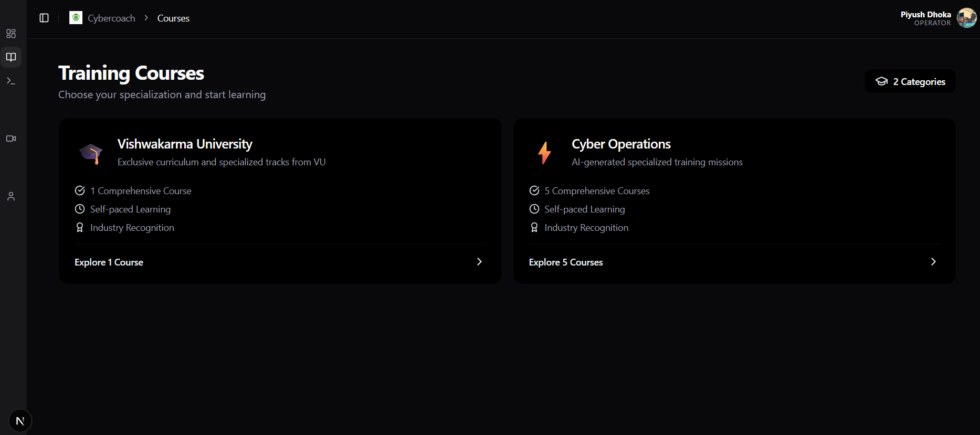Click the video camera icon in sidebar
The image size is (980, 435).
coord(11,139)
